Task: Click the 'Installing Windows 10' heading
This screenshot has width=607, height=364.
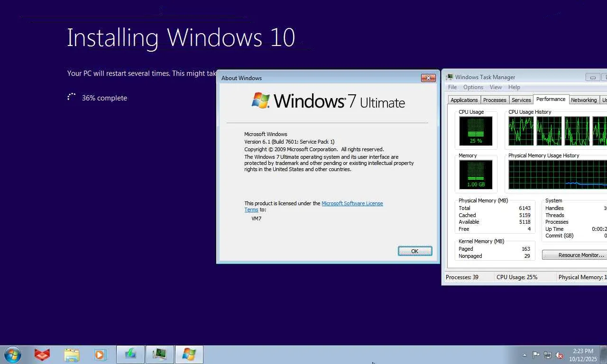Action: (x=181, y=38)
